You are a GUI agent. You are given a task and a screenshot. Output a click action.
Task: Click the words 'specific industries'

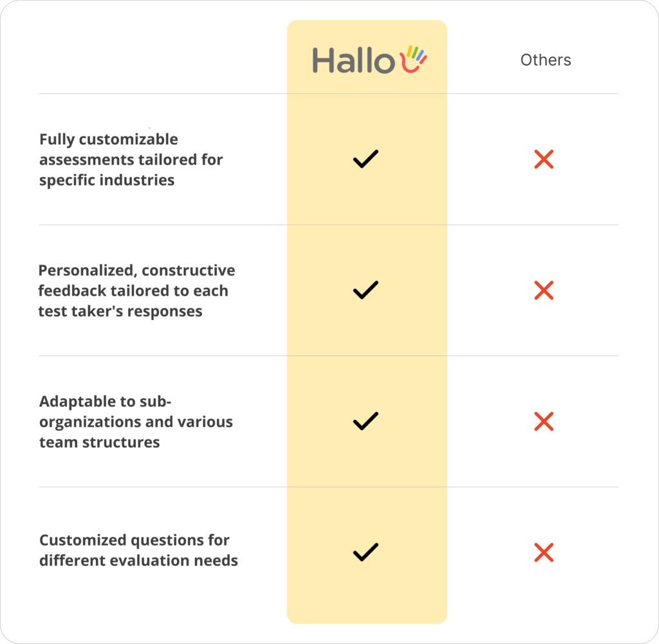tap(107, 180)
